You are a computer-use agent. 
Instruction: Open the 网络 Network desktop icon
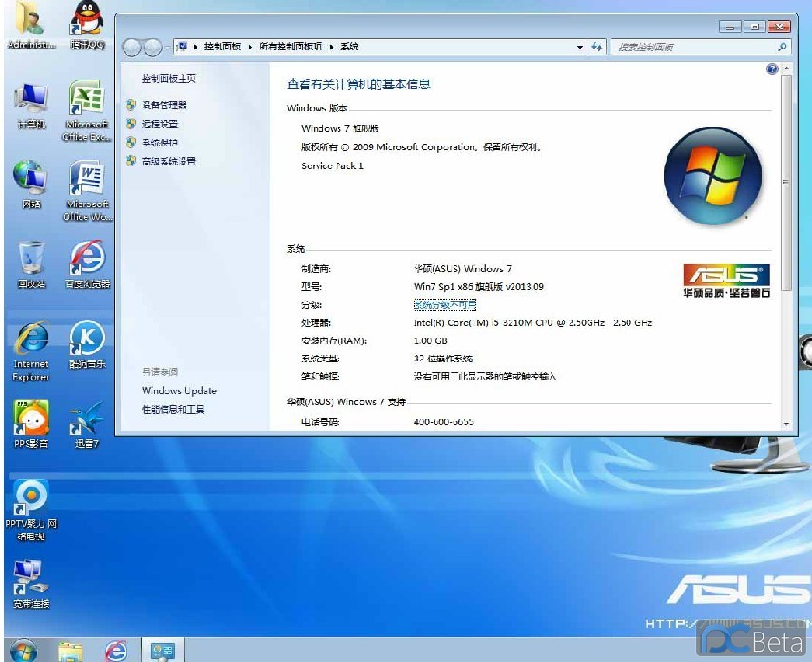pos(31,185)
